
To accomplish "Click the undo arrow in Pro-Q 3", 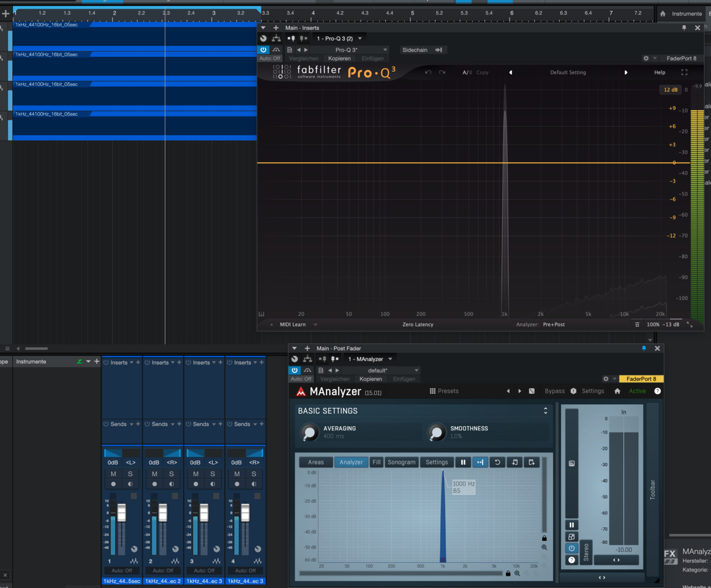I will pyautogui.click(x=428, y=72).
